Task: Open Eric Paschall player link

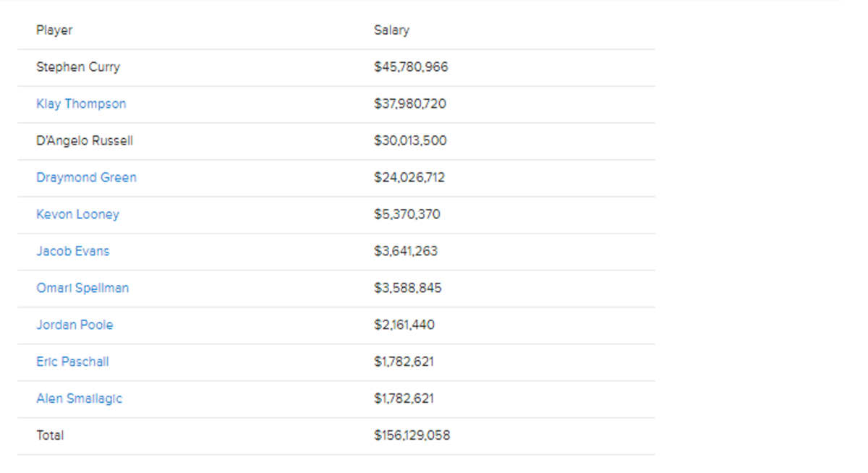Action: pyautogui.click(x=72, y=362)
